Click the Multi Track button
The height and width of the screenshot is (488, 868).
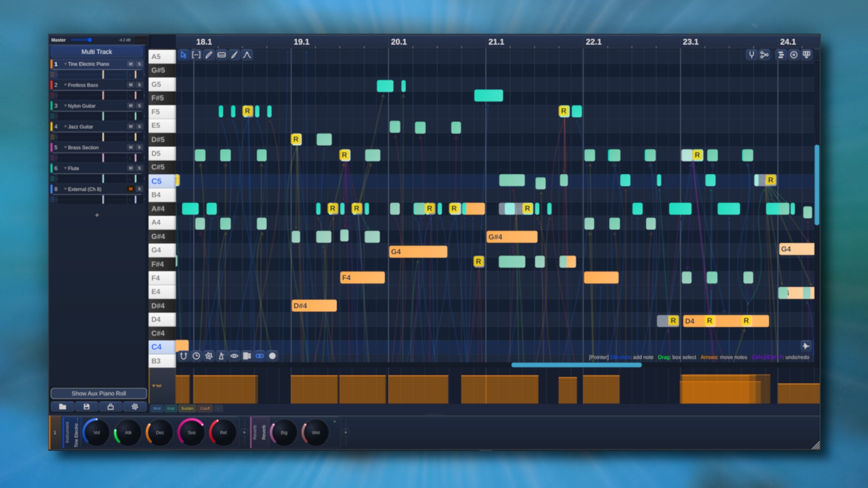pos(97,52)
